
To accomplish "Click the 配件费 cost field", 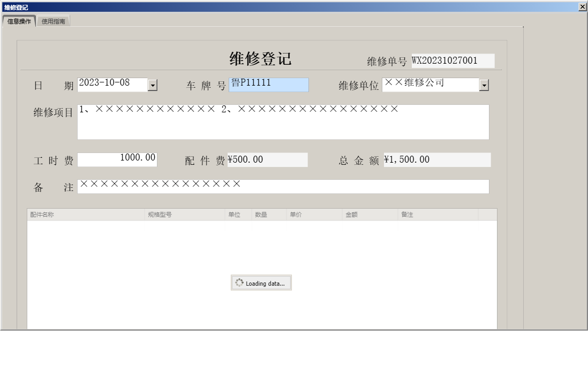I will tap(268, 159).
